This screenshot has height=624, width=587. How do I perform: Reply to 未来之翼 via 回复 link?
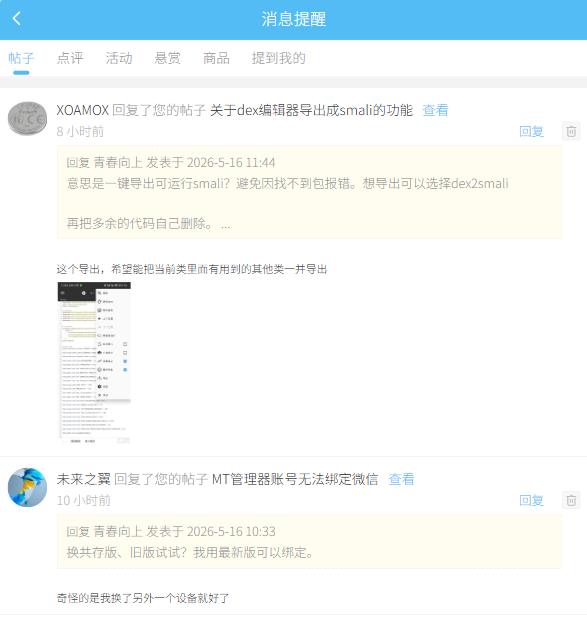[531, 500]
